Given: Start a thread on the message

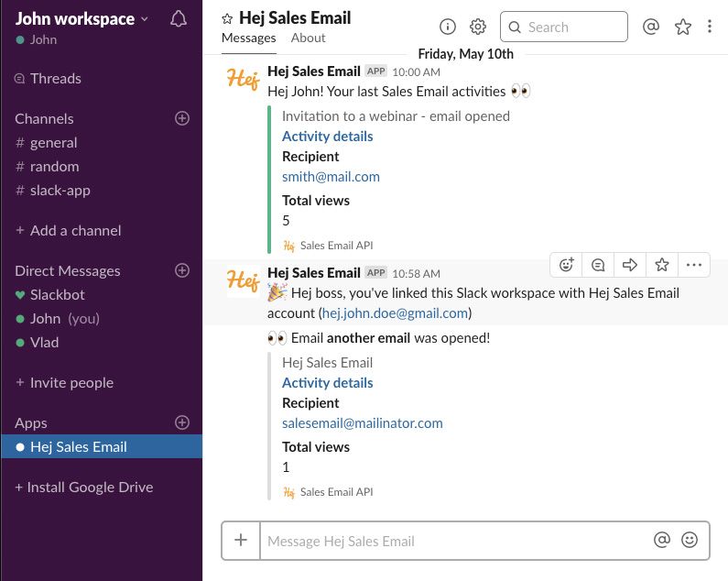Looking at the screenshot, I should [598, 265].
